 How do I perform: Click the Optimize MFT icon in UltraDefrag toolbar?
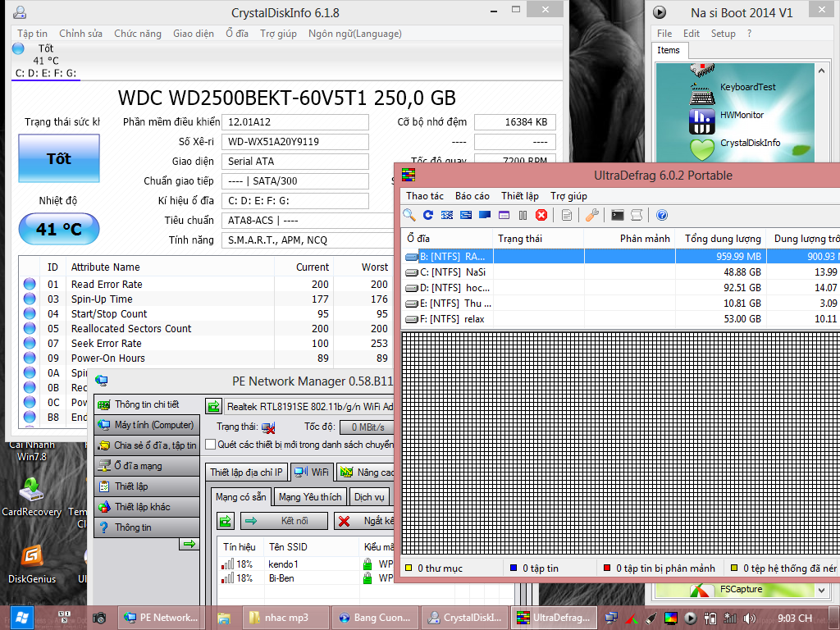pyautogui.click(x=504, y=215)
